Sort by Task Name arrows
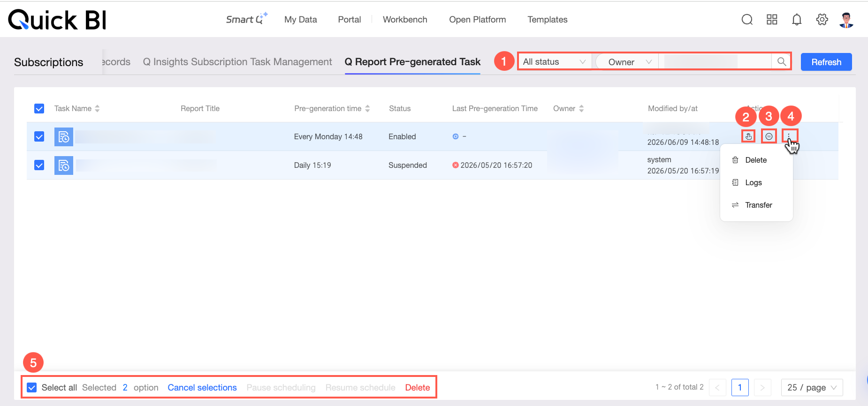This screenshot has height=406, width=868. tap(97, 108)
